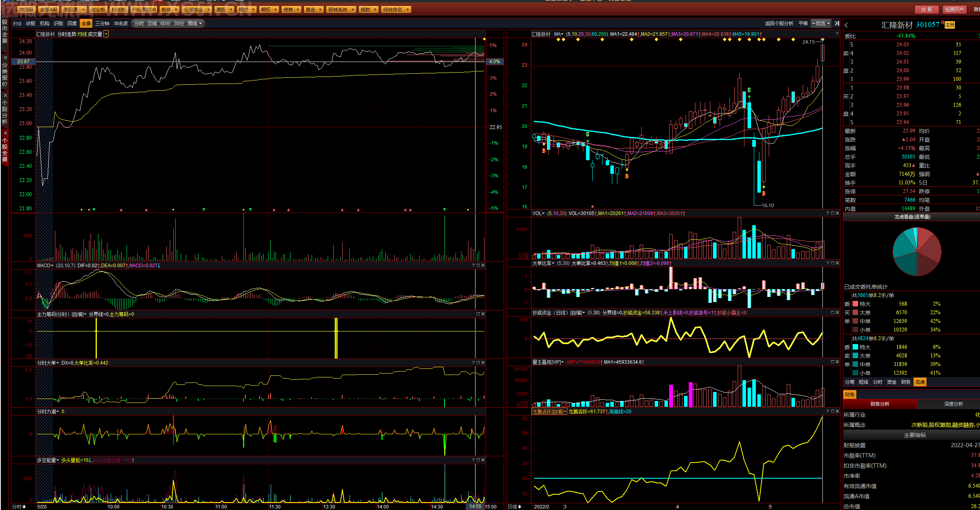Maximize the 量王叠现 indicator panel
This screenshot has height=510, width=980.
(x=833, y=362)
